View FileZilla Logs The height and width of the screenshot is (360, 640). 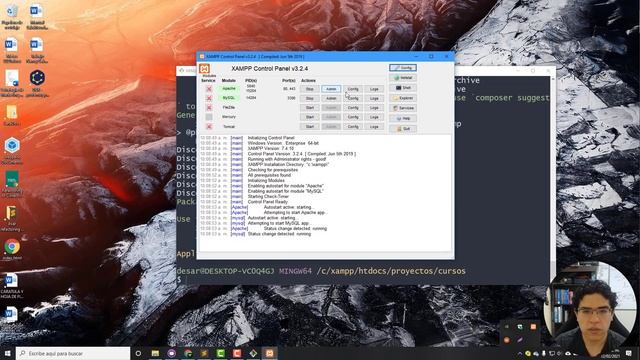point(374,107)
